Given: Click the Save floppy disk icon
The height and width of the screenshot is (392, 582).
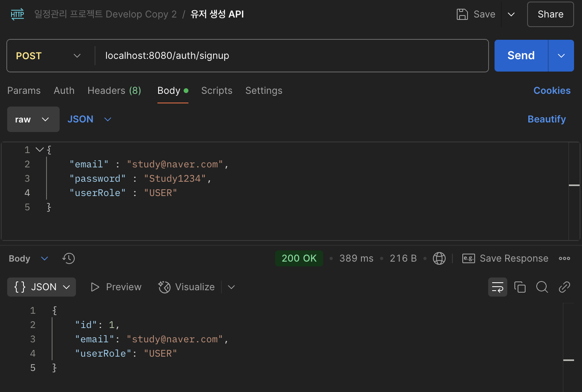Looking at the screenshot, I should [462, 14].
